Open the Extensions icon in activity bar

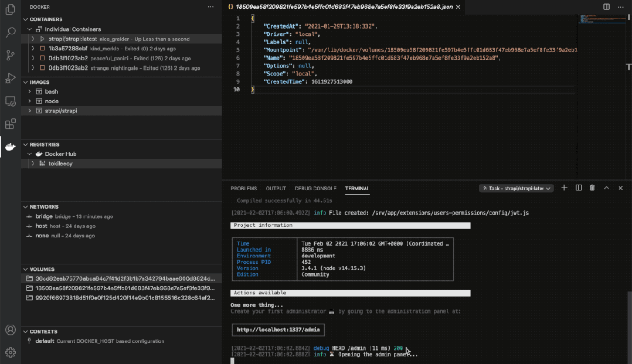click(x=9, y=124)
